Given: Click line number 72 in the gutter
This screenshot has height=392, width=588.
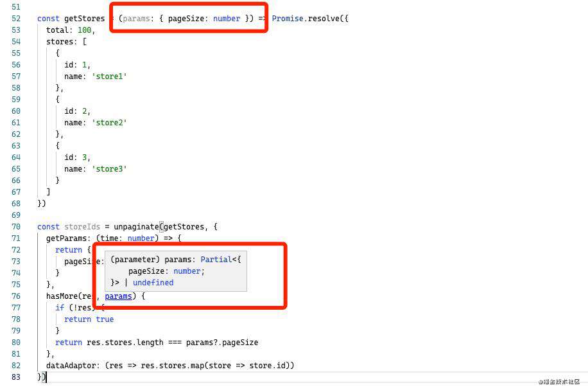Looking at the screenshot, I should coord(16,250).
